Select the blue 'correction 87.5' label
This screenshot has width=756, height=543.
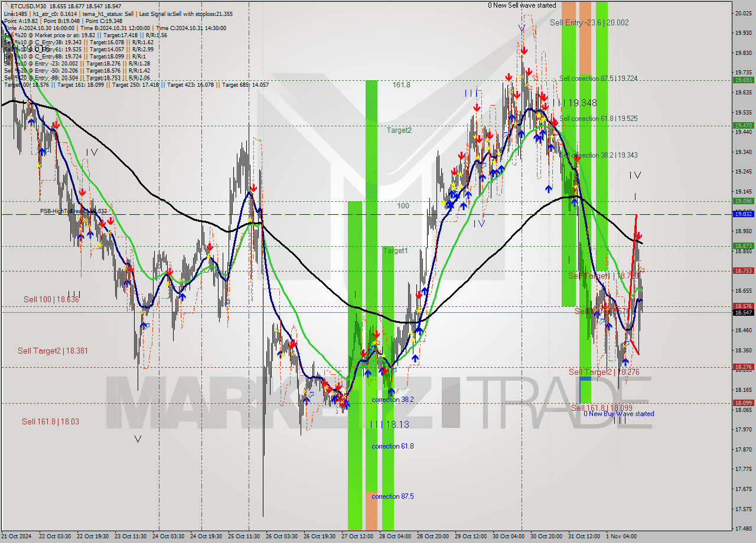click(x=392, y=496)
